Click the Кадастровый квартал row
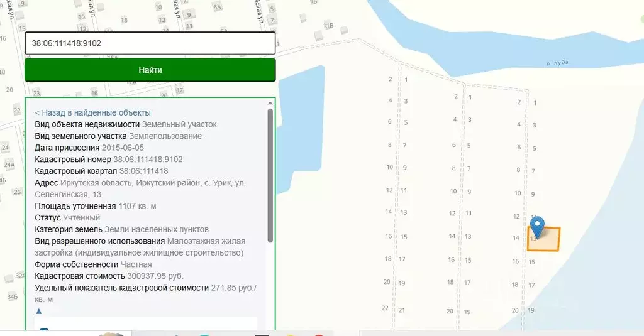Viewport: 644px width, 336px height. click(x=101, y=171)
